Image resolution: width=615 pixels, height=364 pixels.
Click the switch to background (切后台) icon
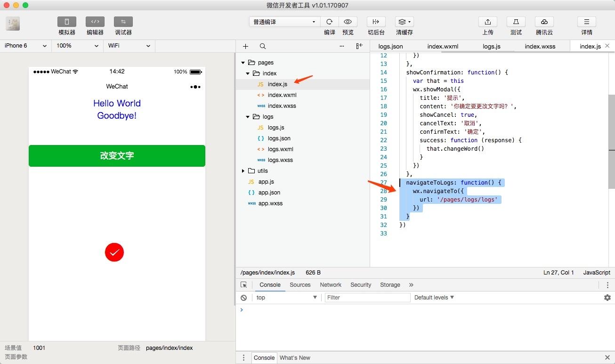click(376, 22)
